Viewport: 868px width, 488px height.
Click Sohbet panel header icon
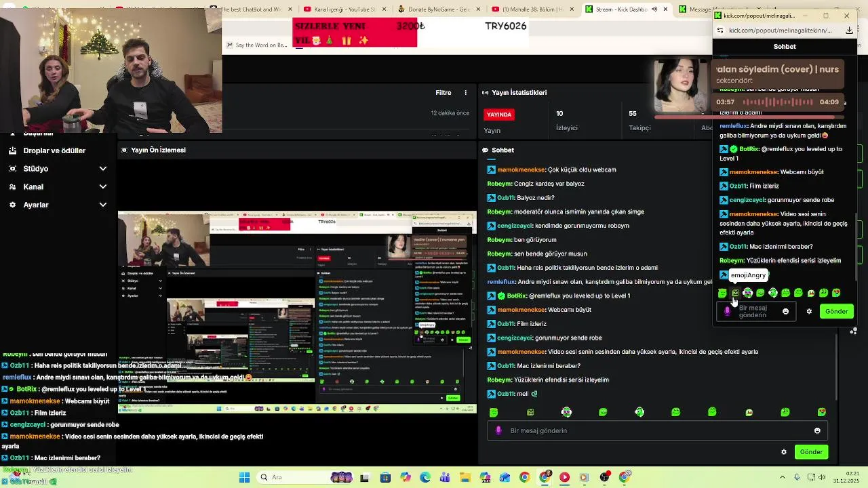coord(485,150)
